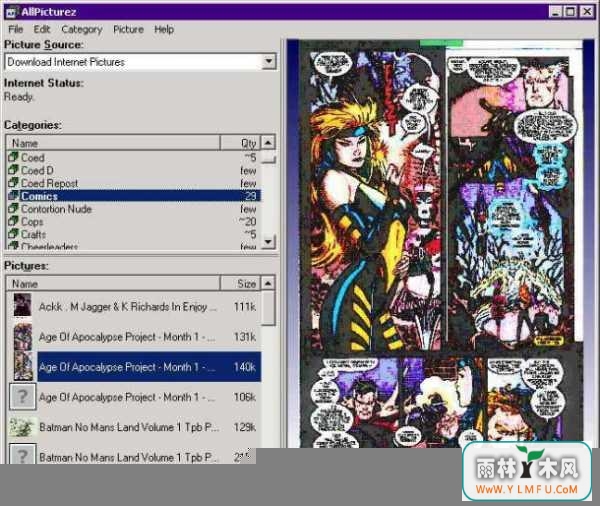Click the Comics category folder icon

click(x=13, y=196)
